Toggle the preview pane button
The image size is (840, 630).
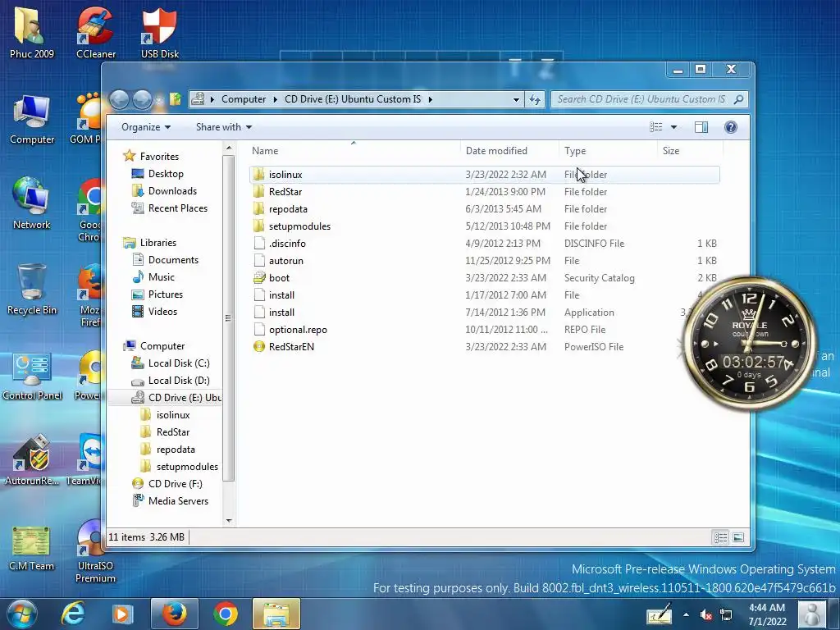coord(701,127)
